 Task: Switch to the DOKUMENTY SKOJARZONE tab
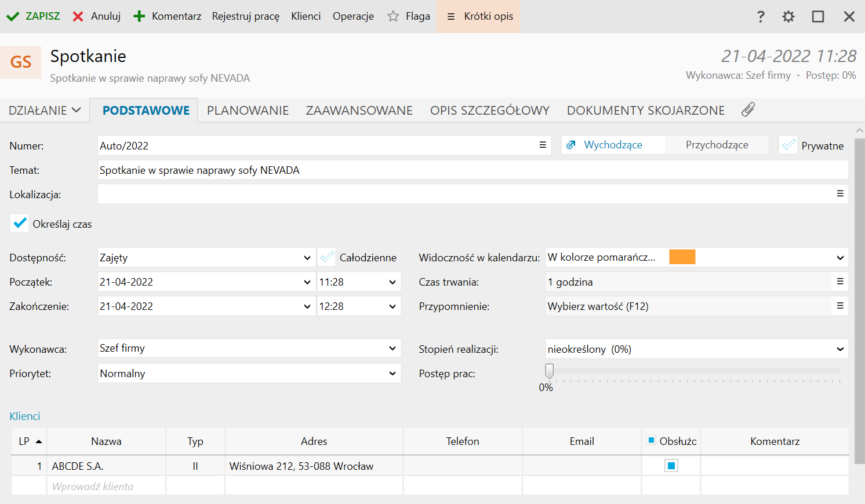(646, 111)
